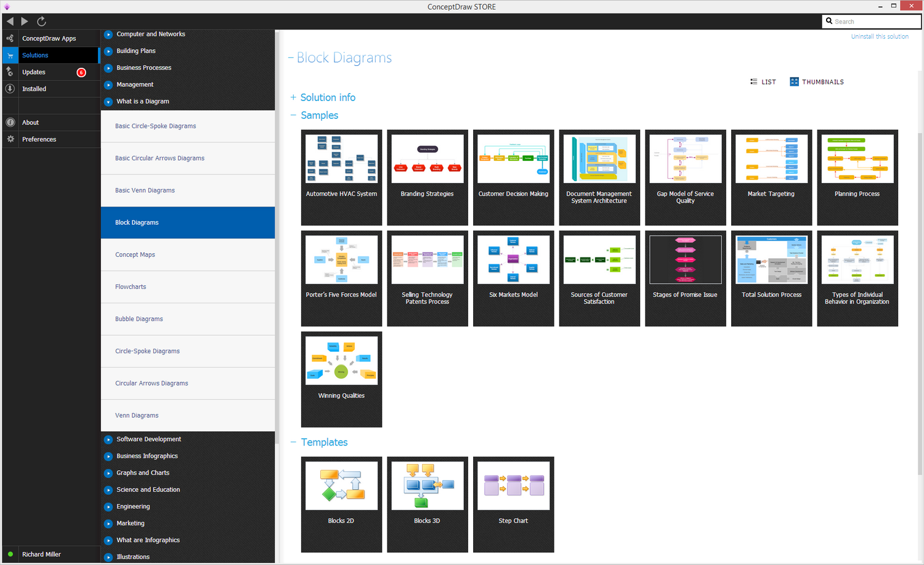Select the Circle-Spoke Diagrams solution
This screenshot has width=924, height=565.
188,351
